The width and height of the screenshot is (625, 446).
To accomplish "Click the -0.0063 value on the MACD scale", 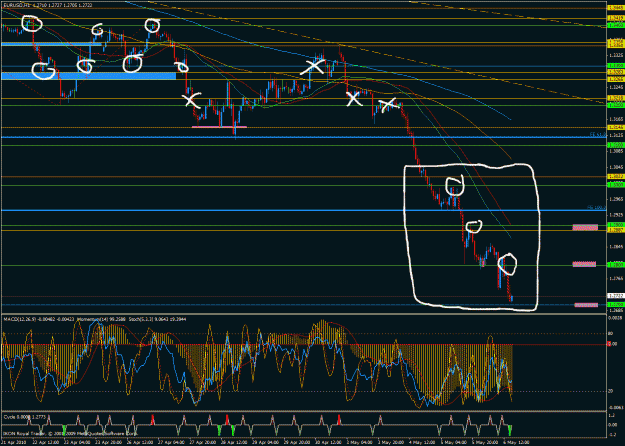I will click(x=614, y=407).
